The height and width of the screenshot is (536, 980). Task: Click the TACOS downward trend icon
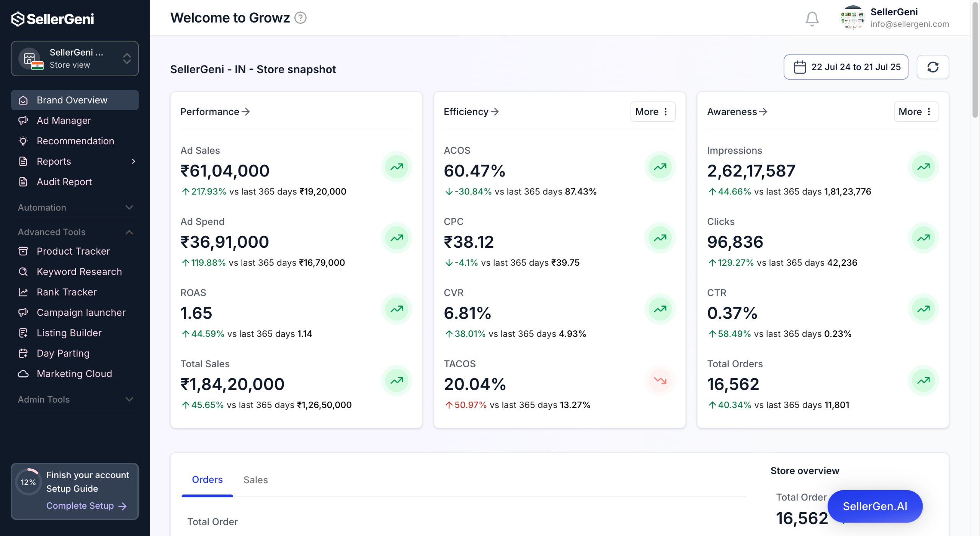point(660,380)
